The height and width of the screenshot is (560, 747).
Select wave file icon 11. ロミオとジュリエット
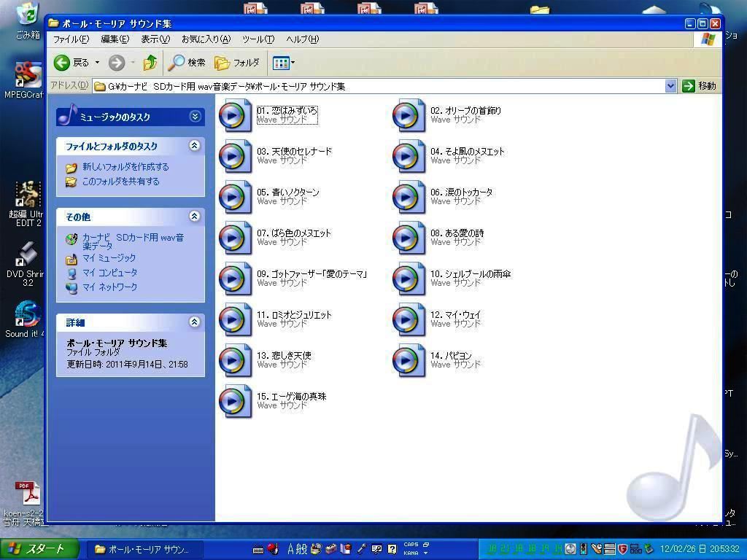[235, 320]
